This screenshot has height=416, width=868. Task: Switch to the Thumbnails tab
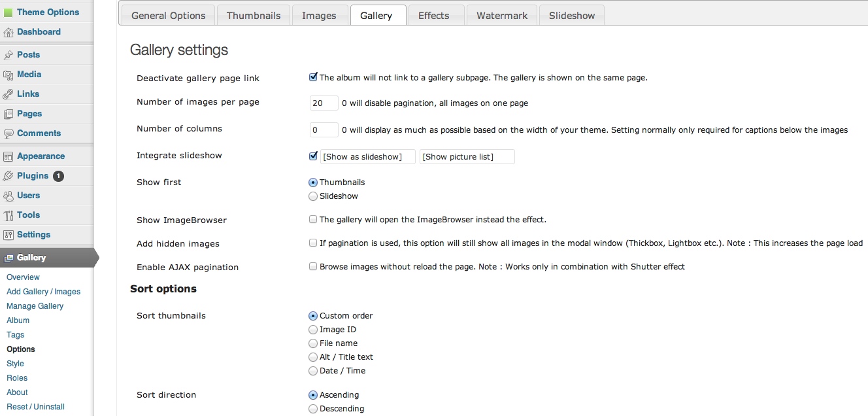(x=254, y=15)
